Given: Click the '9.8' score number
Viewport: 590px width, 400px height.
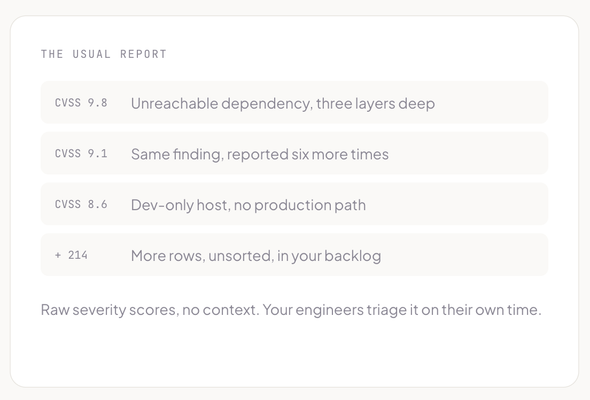Looking at the screenshot, I should click(97, 103).
